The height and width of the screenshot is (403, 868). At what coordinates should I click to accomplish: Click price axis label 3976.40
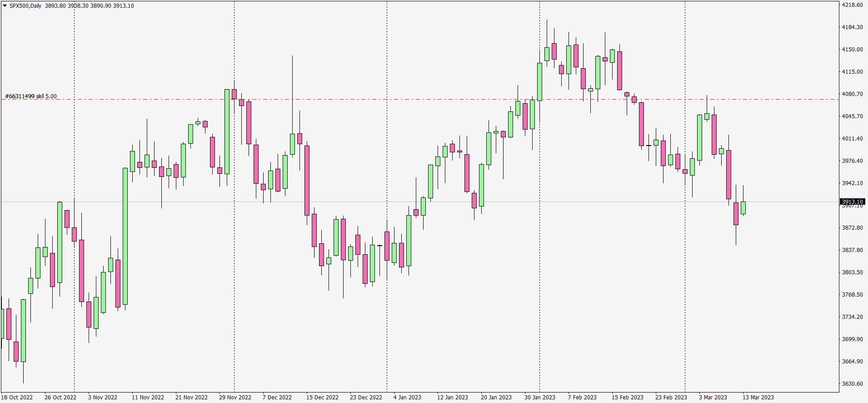click(852, 161)
